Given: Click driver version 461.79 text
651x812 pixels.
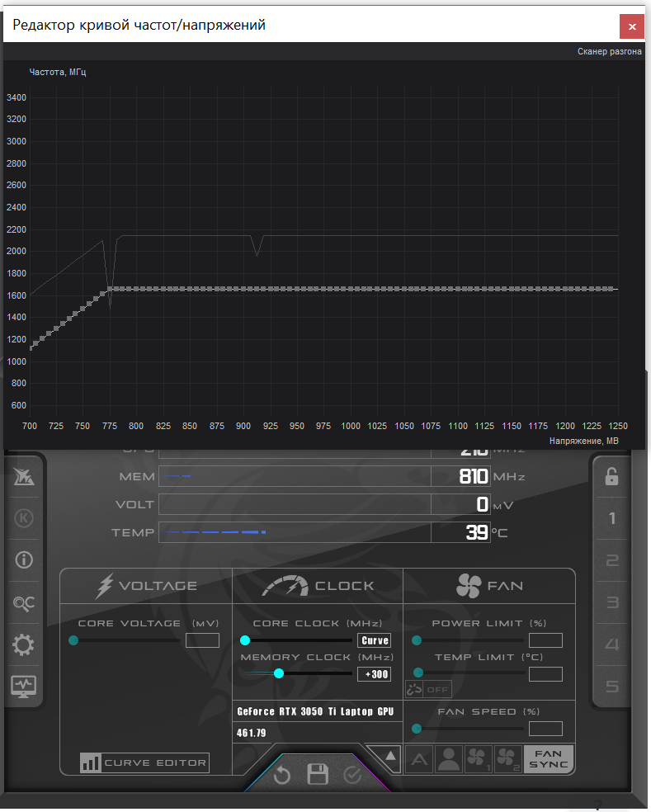Looking at the screenshot, I should pos(251,733).
